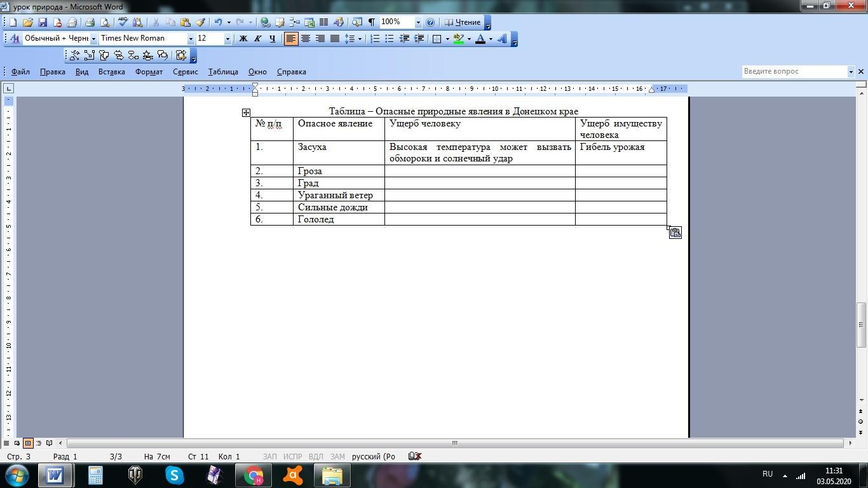The height and width of the screenshot is (488, 868).
Task: Open the Формат menu
Action: pos(149,72)
